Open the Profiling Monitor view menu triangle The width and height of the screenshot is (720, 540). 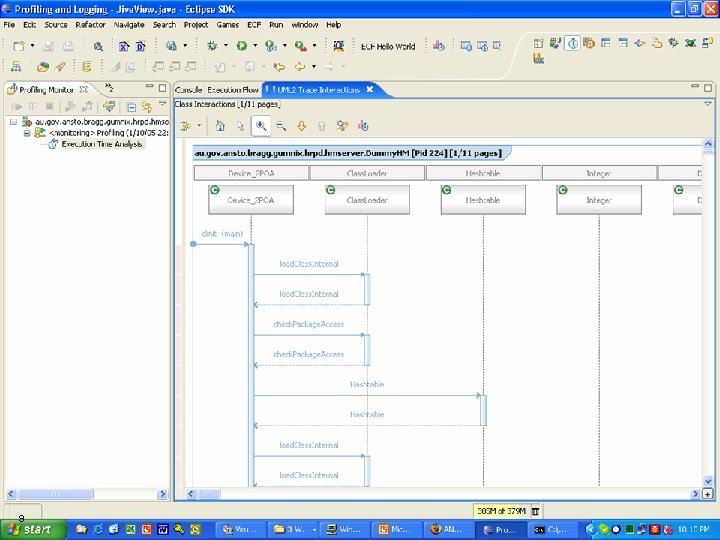pyautogui.click(x=162, y=104)
